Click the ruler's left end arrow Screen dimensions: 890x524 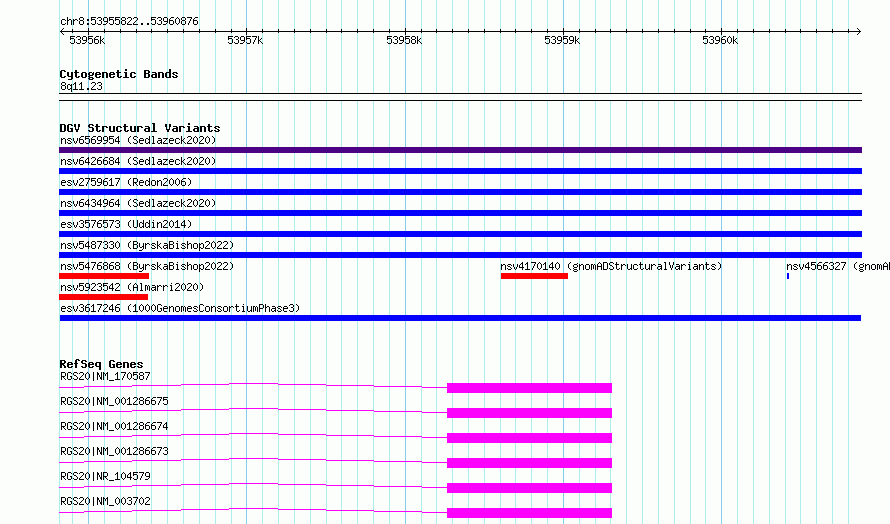coord(62,31)
